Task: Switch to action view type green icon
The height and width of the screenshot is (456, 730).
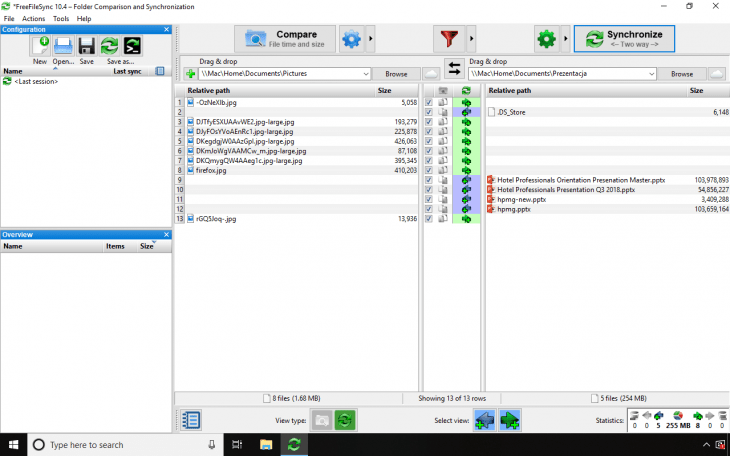Action: [345, 421]
